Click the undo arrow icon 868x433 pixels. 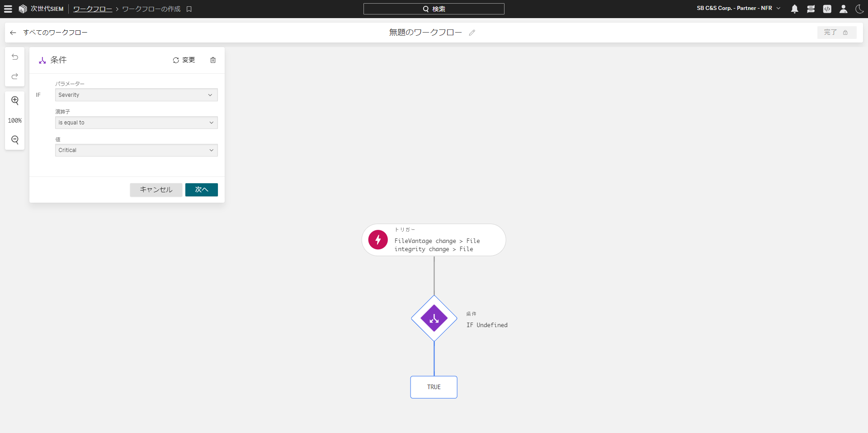[15, 57]
